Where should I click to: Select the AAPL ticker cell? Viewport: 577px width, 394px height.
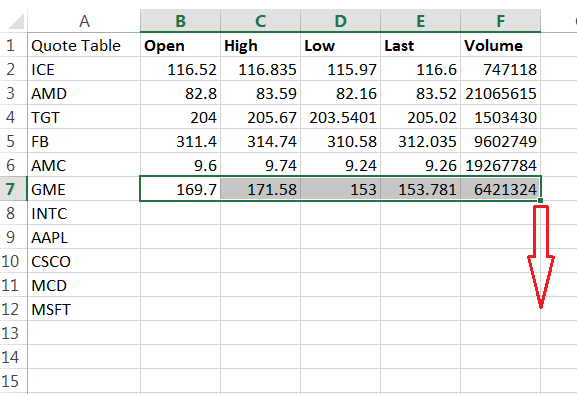84,237
